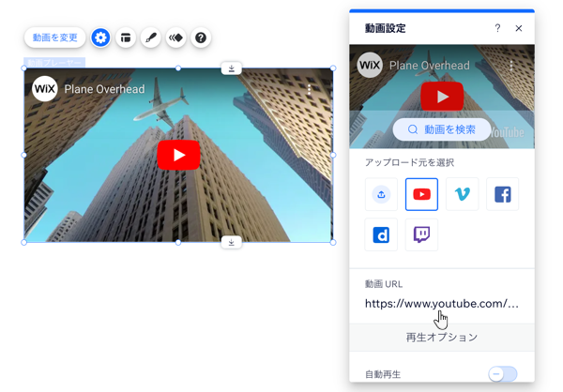Click top stretch download handle on video
Image resolution: width=563 pixels, height=392 pixels.
click(x=231, y=68)
